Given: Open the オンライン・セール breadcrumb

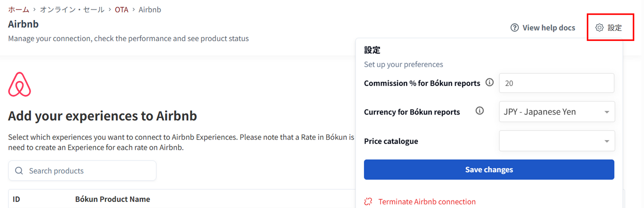Looking at the screenshot, I should (x=72, y=10).
